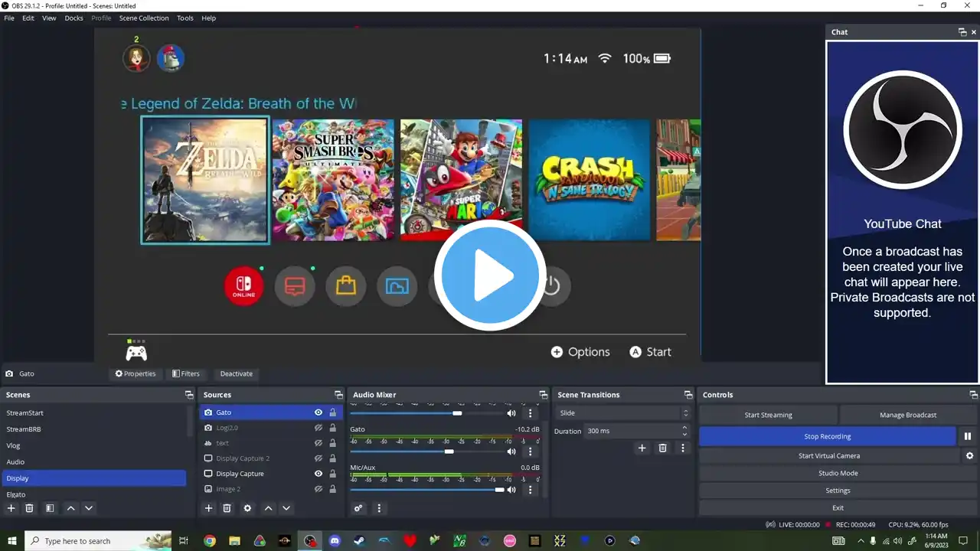Viewport: 980px width, 551px height.
Task: Remove selected source with trash icon
Action: click(227, 508)
